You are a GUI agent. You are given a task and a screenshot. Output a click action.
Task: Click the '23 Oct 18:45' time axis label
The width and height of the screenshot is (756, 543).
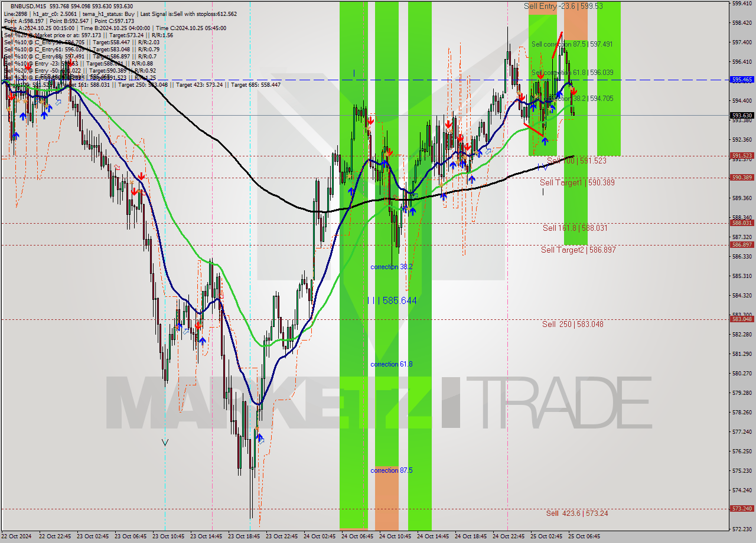tap(244, 537)
